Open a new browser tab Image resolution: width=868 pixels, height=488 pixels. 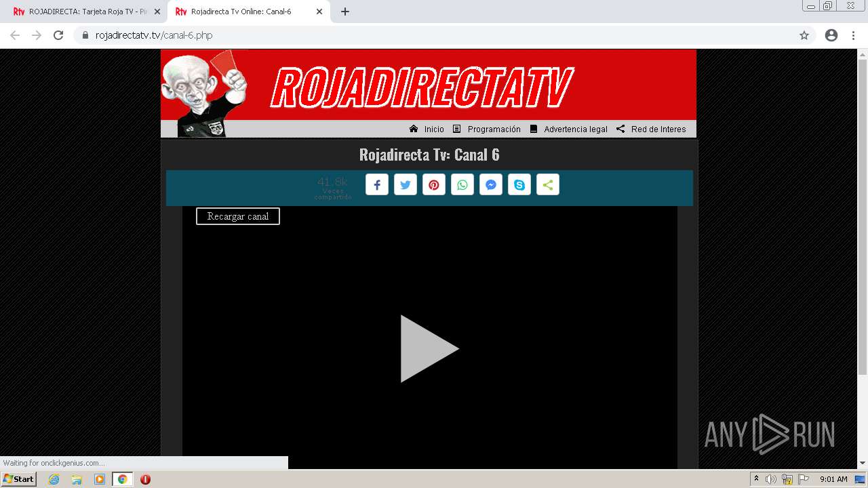(x=345, y=12)
